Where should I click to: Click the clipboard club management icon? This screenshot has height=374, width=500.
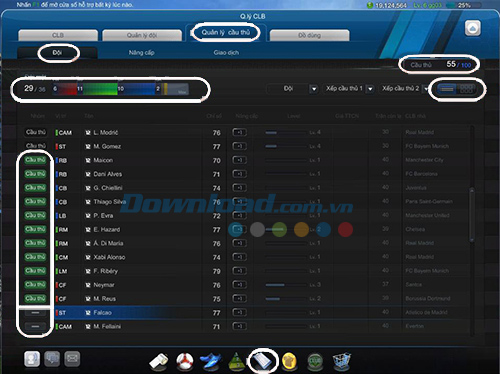click(263, 361)
